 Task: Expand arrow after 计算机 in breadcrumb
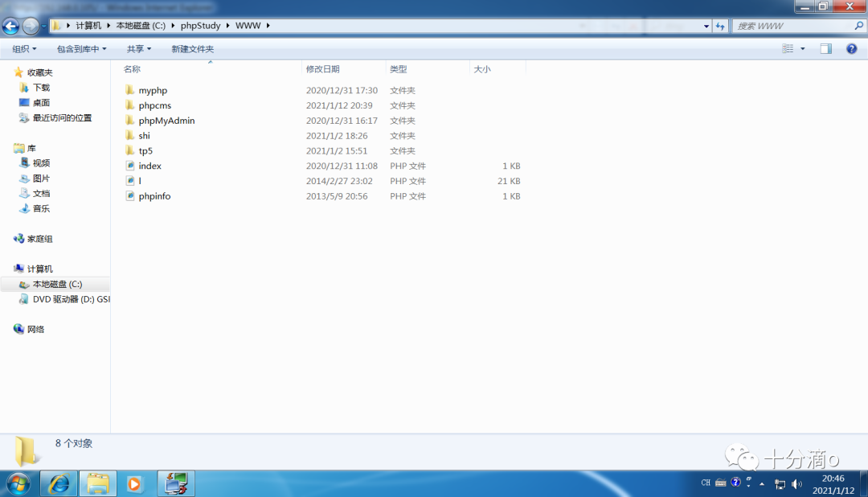[x=108, y=26]
